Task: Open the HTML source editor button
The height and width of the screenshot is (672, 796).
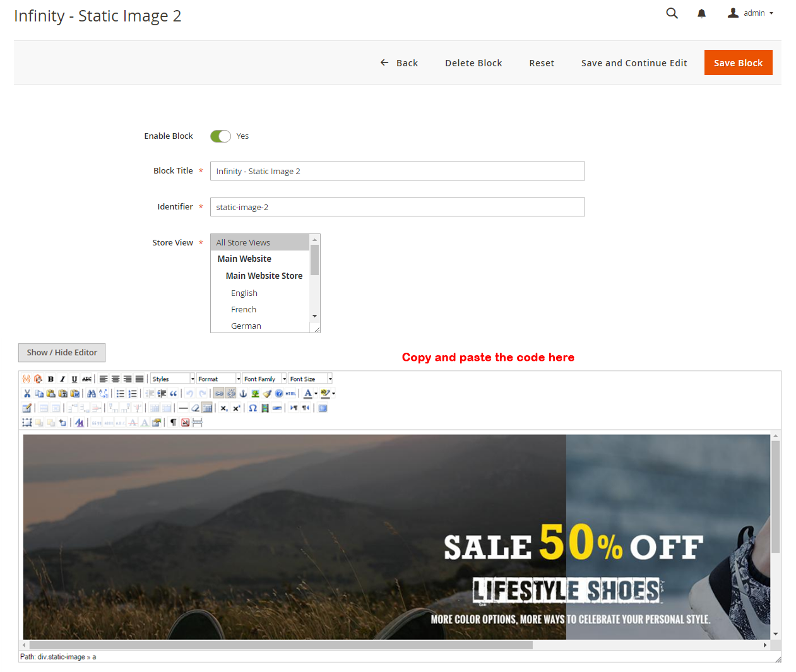Action: [290, 394]
